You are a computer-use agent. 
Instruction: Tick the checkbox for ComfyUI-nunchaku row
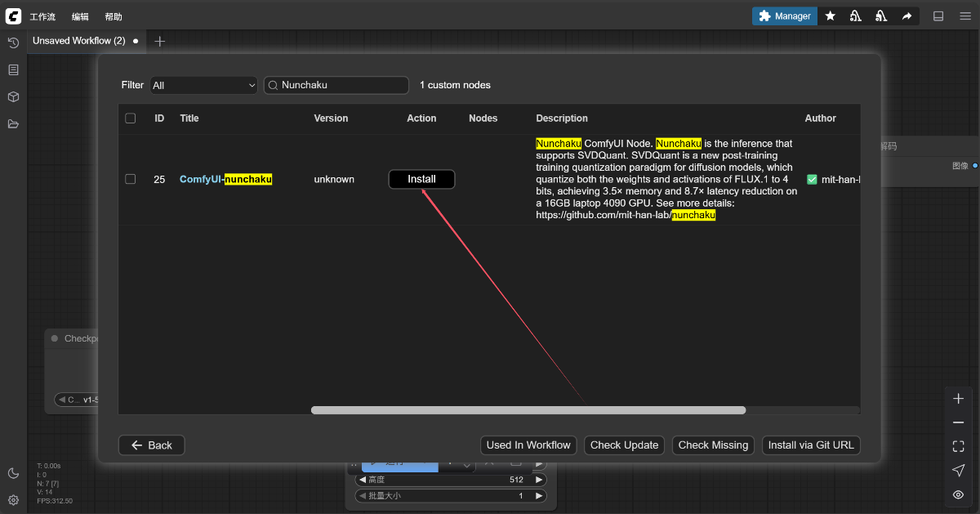[x=131, y=179]
